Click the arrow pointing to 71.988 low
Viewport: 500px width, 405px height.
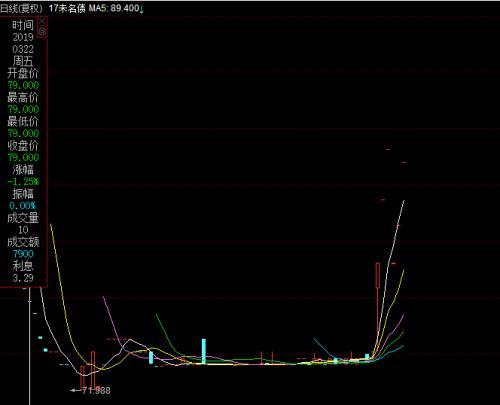coord(76,390)
